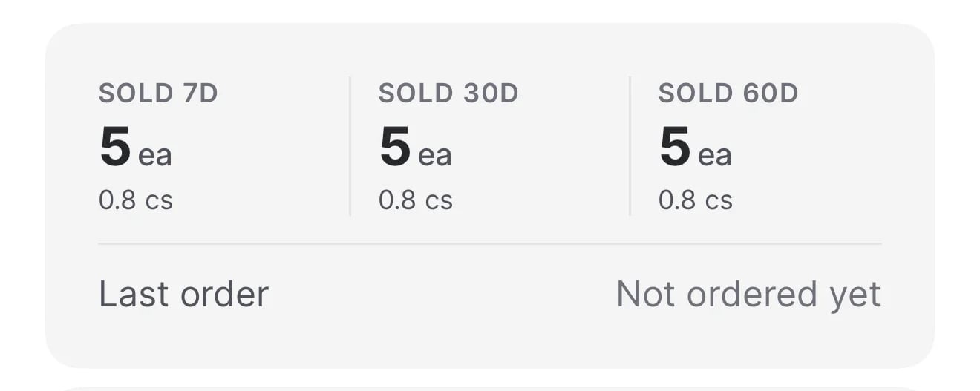Click the ea unit in SOLD 7D
980x391 pixels.
coord(154,156)
